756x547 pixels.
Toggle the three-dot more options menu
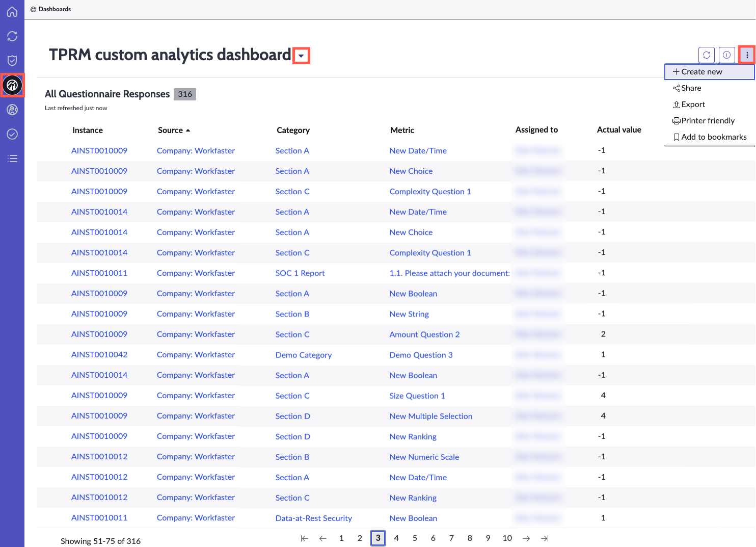click(x=747, y=55)
